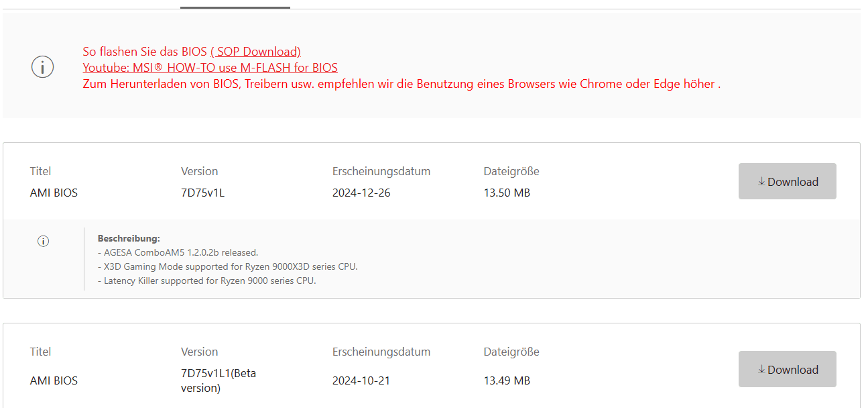The image size is (868, 408).
Task: Click AMI BIOS title of the beta entry
Action: coord(54,380)
